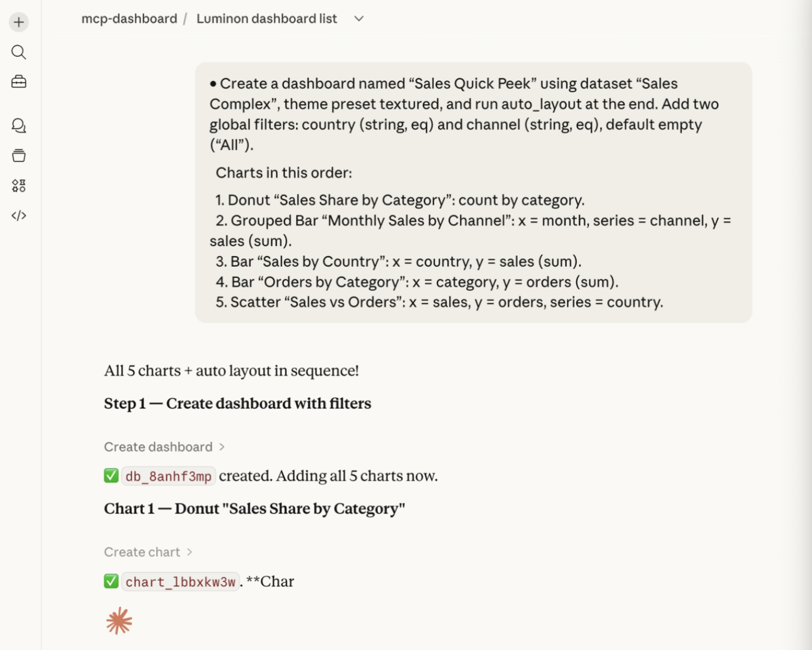Click the toolbox icon in the sidebar

(19, 82)
